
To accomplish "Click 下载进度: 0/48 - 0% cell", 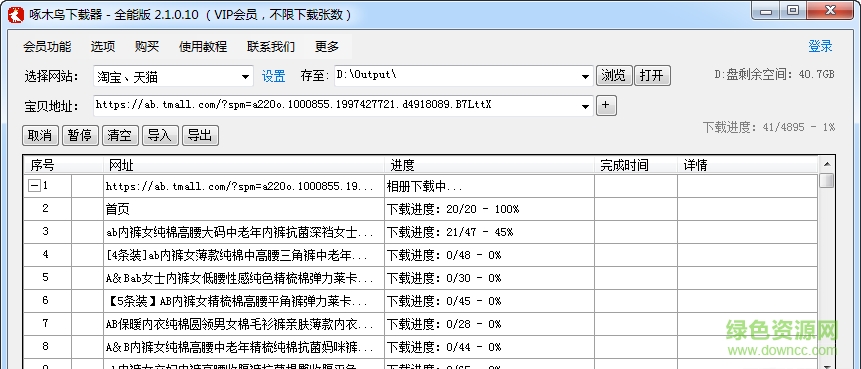I will (489, 255).
